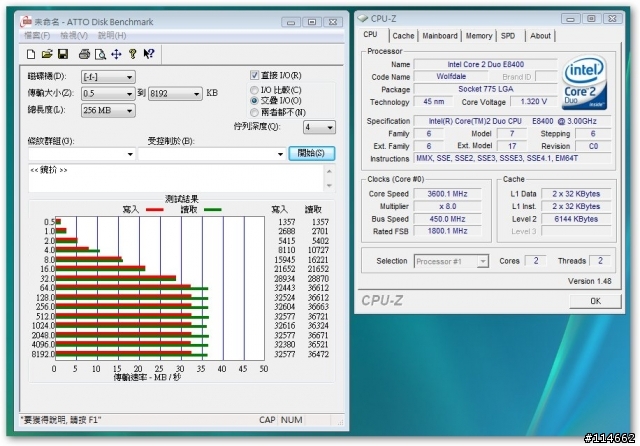Click scroll-up arrow of description box
The width and height of the screenshot is (640, 446).
329,171
